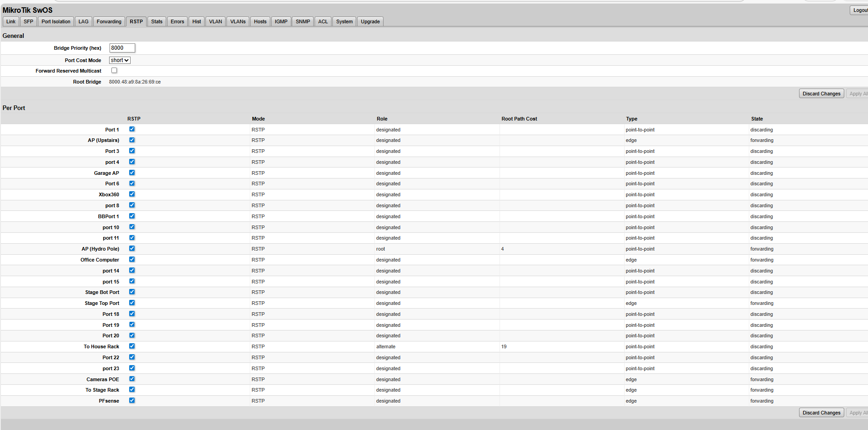Open the Forwarding tab

[x=109, y=21]
